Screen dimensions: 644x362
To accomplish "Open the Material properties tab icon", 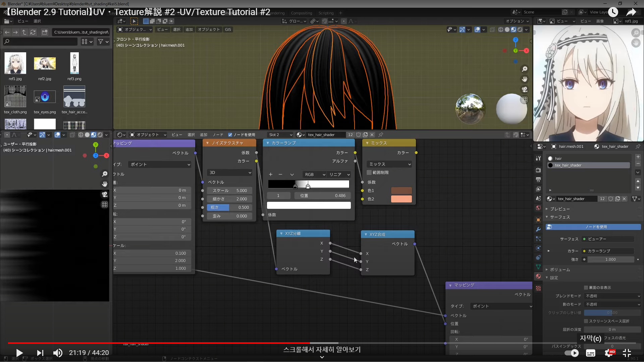I will pyautogui.click(x=538, y=276).
